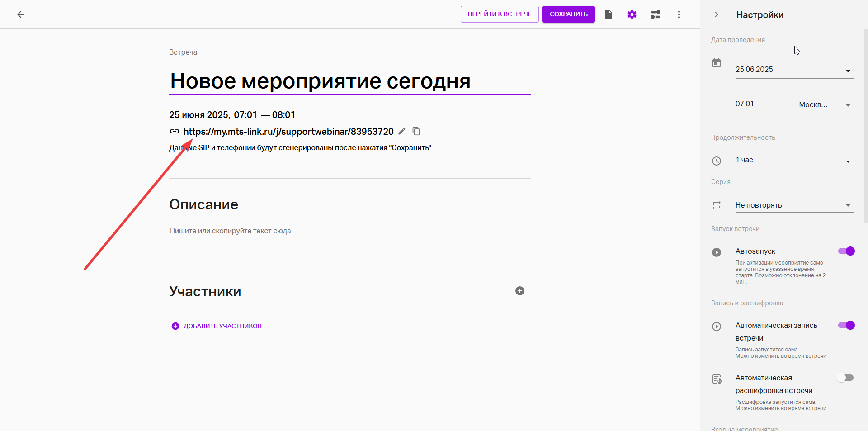Open the files document icon in toolbar
This screenshot has width=868, height=431.
[609, 14]
